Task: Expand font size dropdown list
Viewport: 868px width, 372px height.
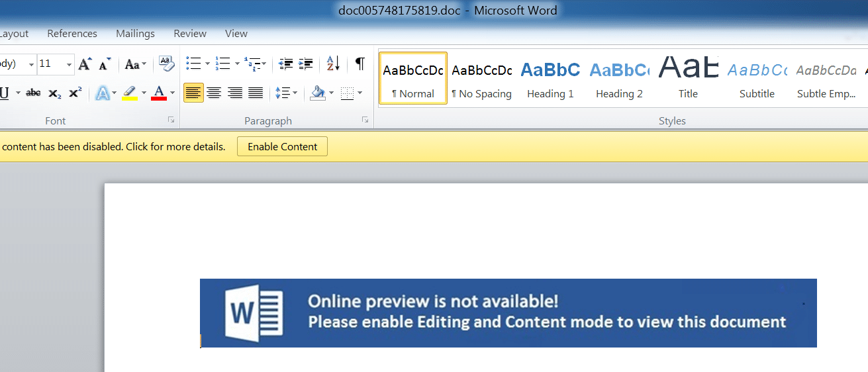Action: point(70,64)
